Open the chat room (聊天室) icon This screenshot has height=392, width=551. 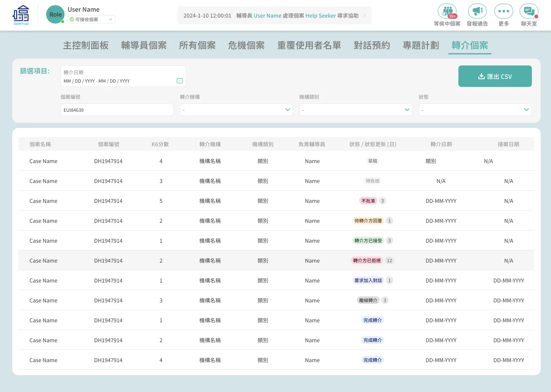point(529,11)
